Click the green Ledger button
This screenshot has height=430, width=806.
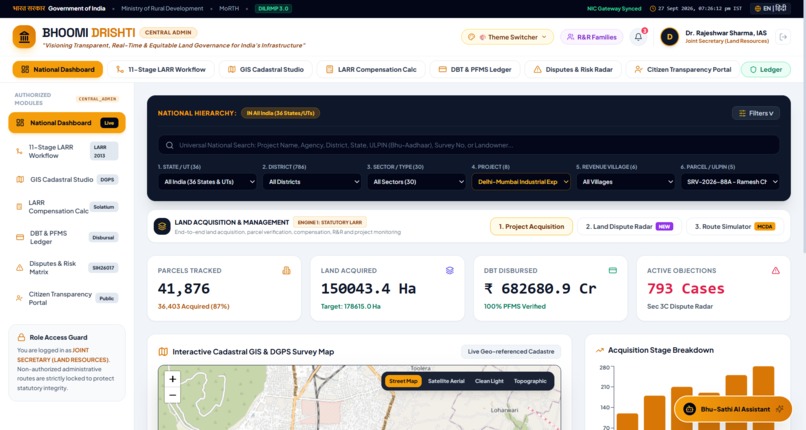[x=765, y=69]
